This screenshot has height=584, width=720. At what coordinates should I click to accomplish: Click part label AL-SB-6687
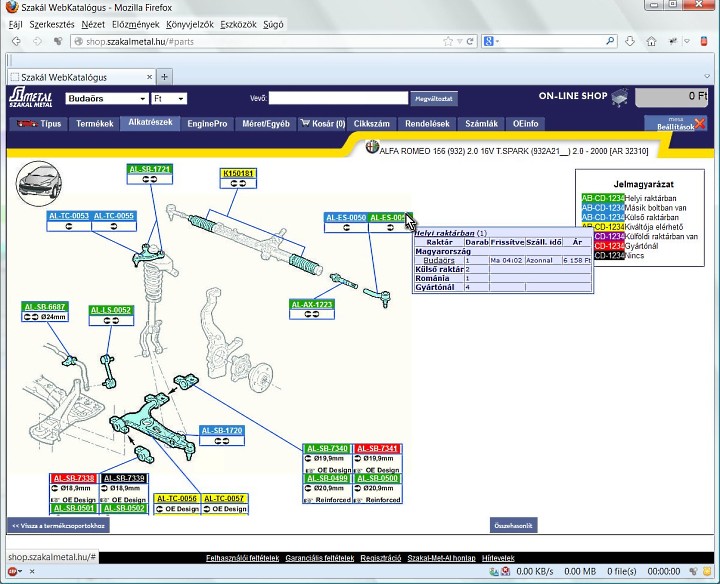coord(45,307)
